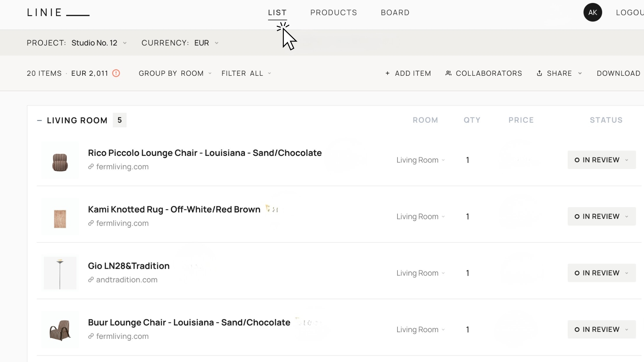The height and width of the screenshot is (362, 644).
Task: Click the EUR 2,011 total
Action: [x=90, y=73]
